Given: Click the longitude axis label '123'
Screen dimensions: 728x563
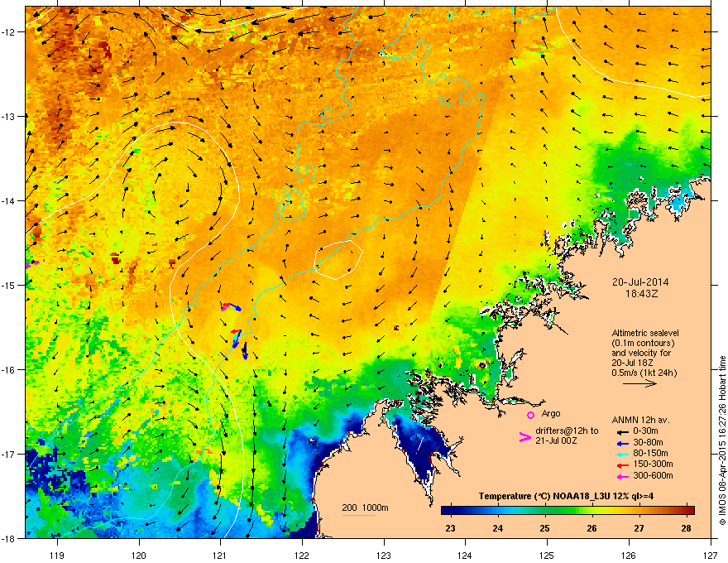Looking at the screenshot, I should pyautogui.click(x=384, y=555).
